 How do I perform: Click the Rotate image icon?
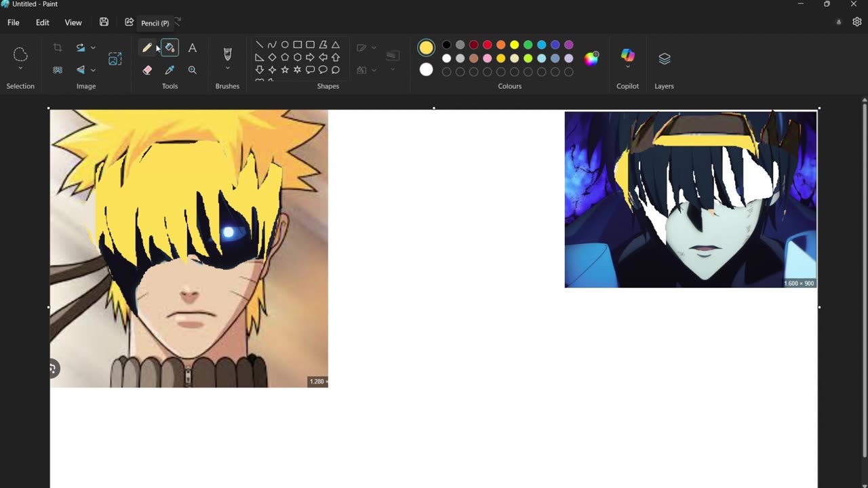81,47
